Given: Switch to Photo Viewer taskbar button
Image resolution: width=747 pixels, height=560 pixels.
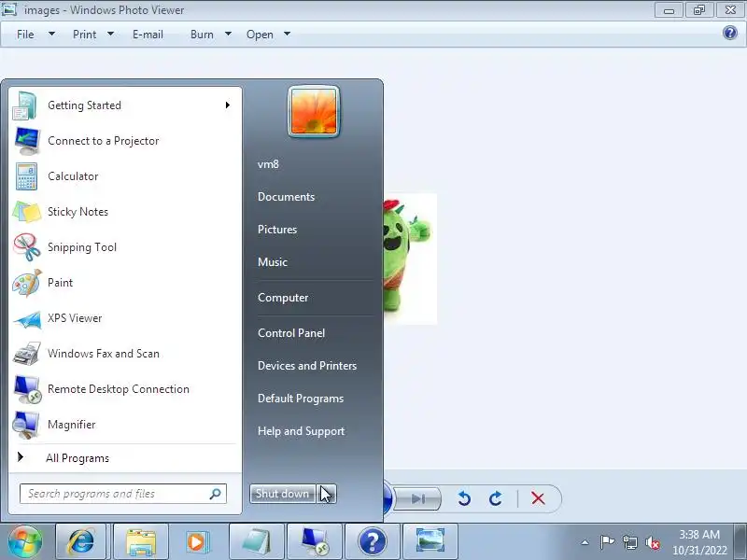Looking at the screenshot, I should 430,541.
